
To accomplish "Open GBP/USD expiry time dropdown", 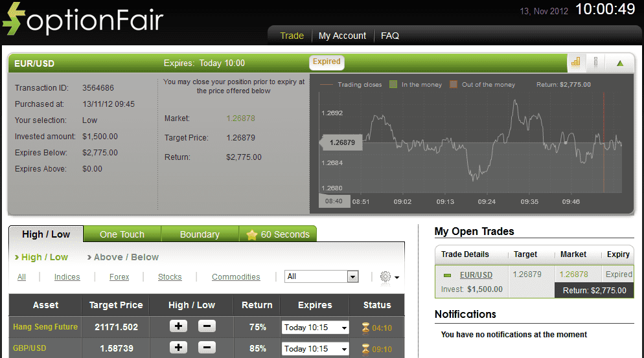I will pyautogui.click(x=315, y=348).
